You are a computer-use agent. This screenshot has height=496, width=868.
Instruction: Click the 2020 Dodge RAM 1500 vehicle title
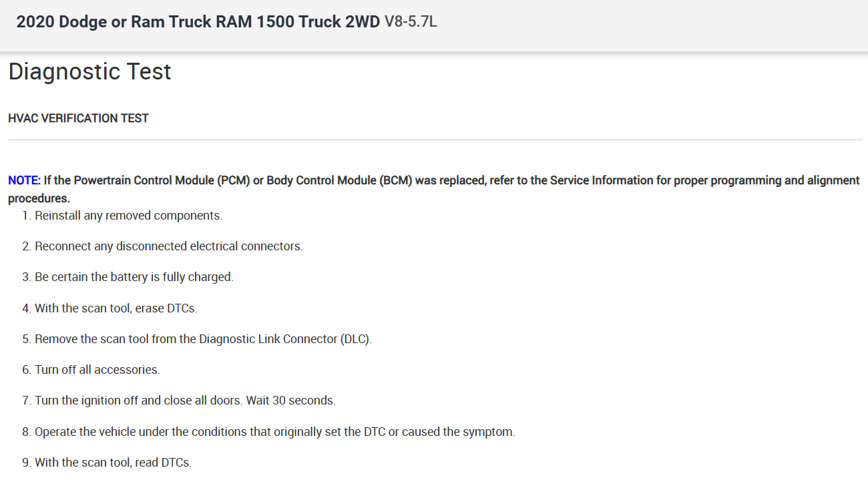tap(198, 22)
